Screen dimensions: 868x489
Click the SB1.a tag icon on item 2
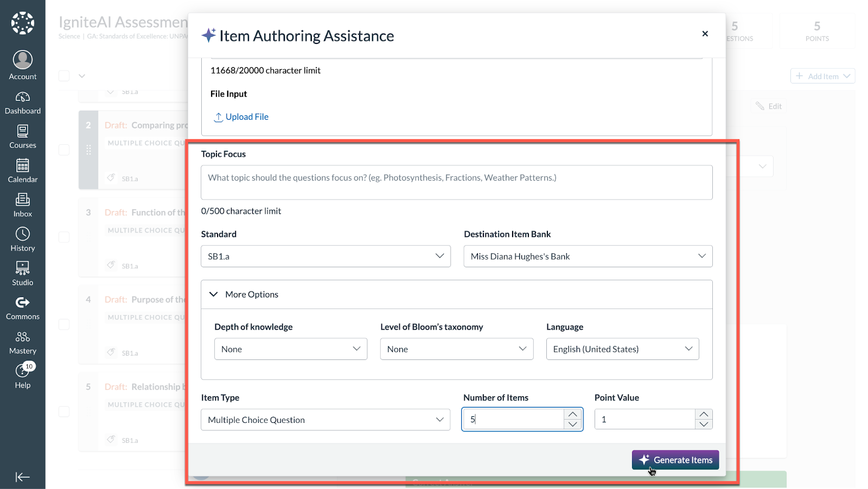(x=111, y=178)
